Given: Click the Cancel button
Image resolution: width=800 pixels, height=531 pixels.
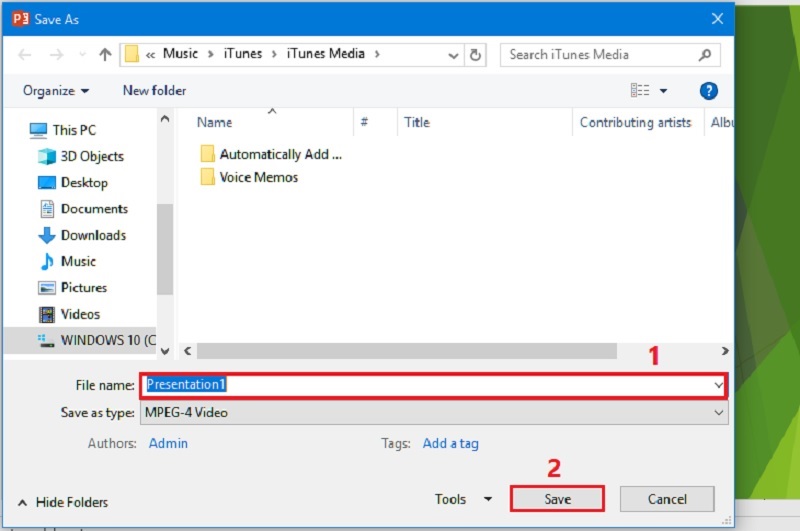Looking at the screenshot, I should click(x=667, y=499).
